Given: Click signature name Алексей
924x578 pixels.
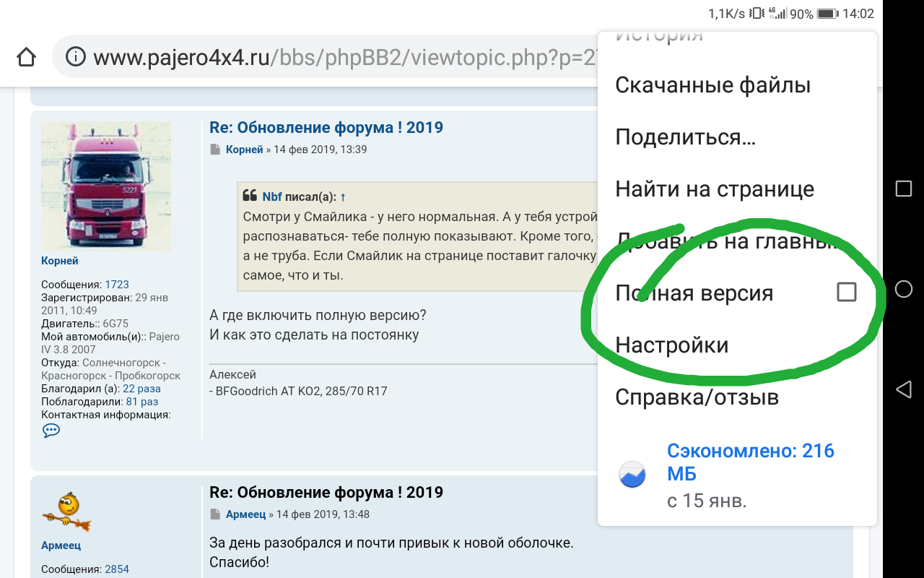Looking at the screenshot, I should 232,375.
